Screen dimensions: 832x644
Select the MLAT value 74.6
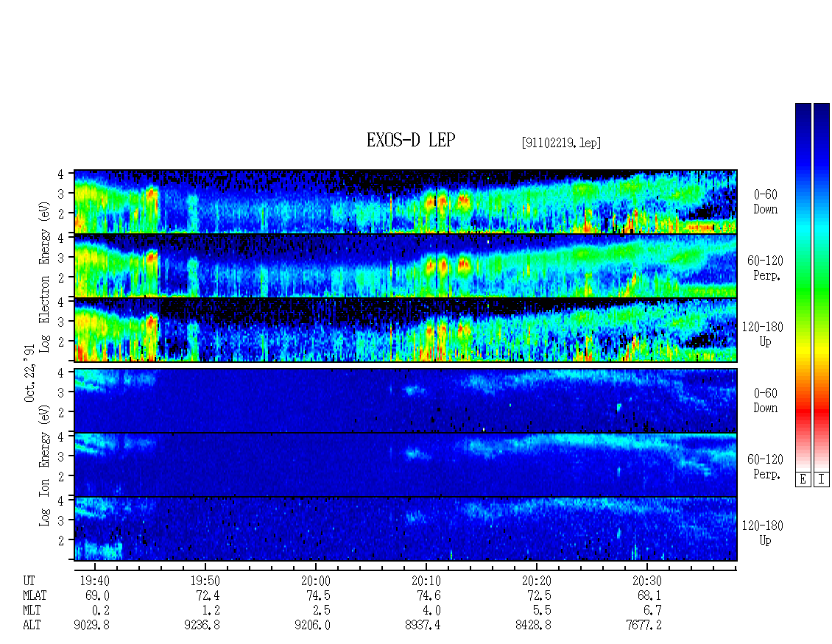coord(429,595)
